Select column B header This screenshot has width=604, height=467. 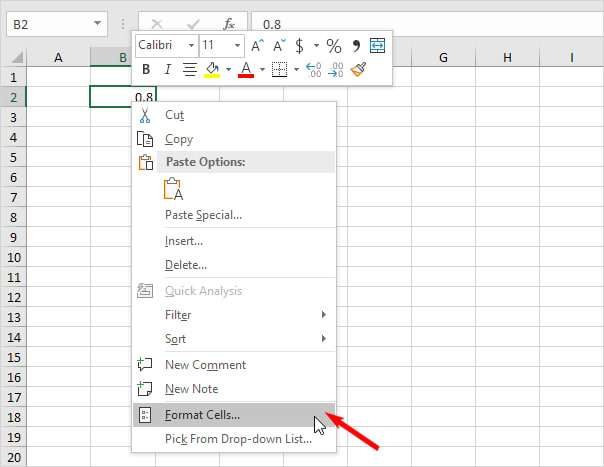pos(111,57)
